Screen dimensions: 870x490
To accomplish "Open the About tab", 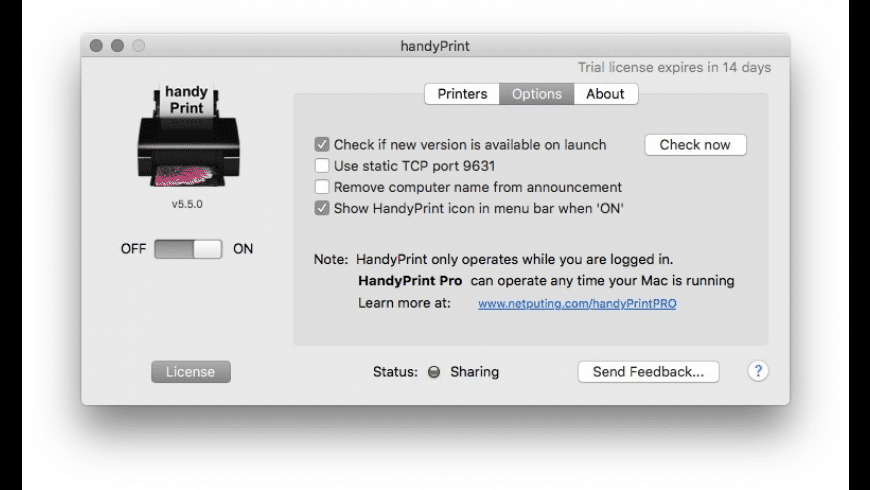I will point(605,94).
